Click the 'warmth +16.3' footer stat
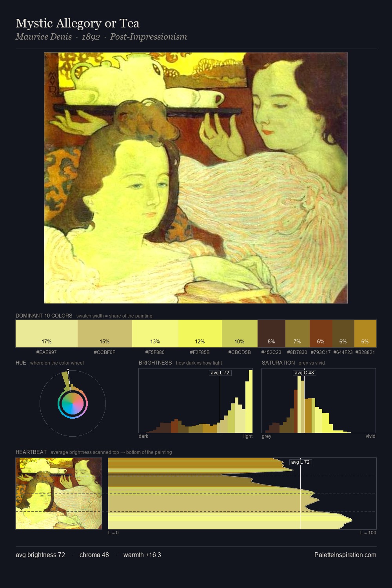Viewport: 392px width, 588px height. point(142,555)
